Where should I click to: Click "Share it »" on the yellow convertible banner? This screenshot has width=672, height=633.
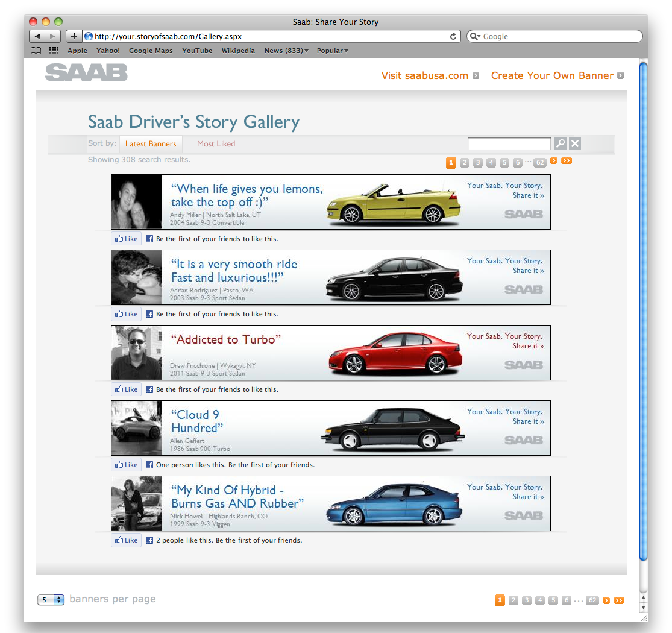(528, 195)
